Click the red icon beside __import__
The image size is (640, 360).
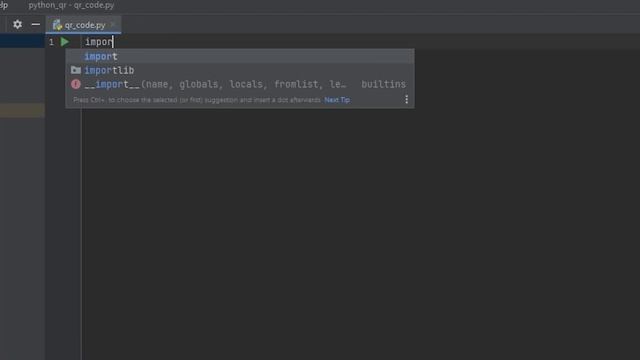tap(76, 84)
